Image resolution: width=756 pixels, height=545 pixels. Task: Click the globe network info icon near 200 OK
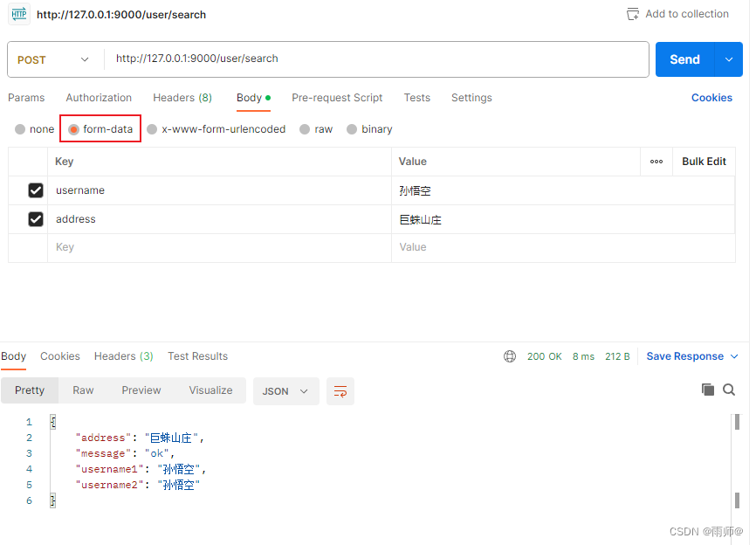[510, 356]
